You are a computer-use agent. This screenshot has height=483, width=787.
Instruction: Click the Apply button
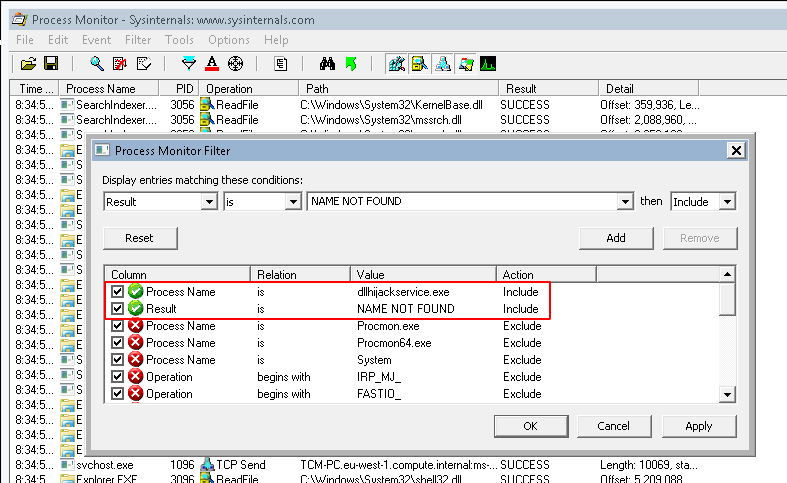[698, 426]
